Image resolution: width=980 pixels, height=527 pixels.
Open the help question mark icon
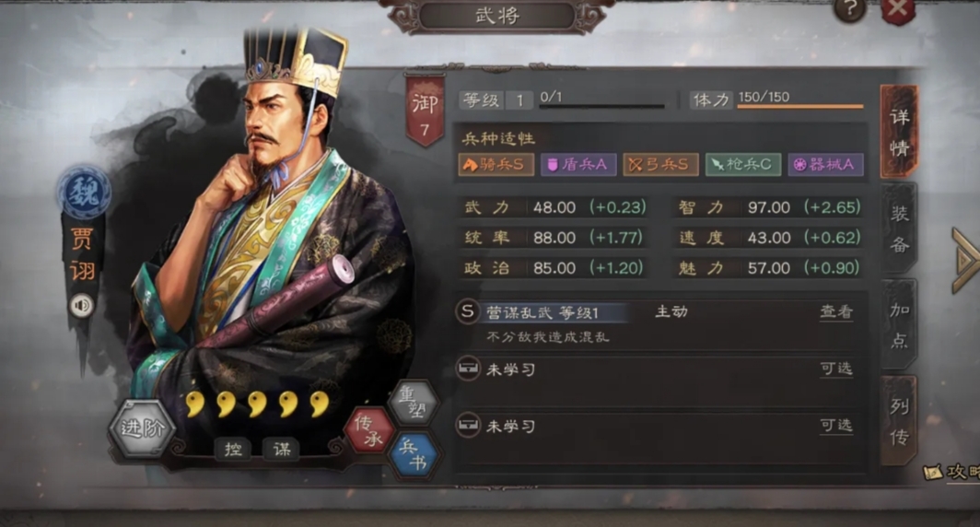click(850, 9)
